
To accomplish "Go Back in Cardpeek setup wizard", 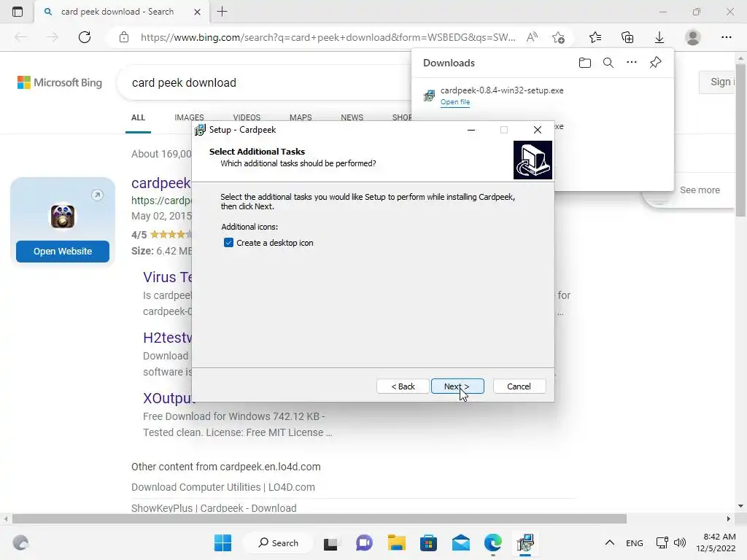I will point(403,386).
